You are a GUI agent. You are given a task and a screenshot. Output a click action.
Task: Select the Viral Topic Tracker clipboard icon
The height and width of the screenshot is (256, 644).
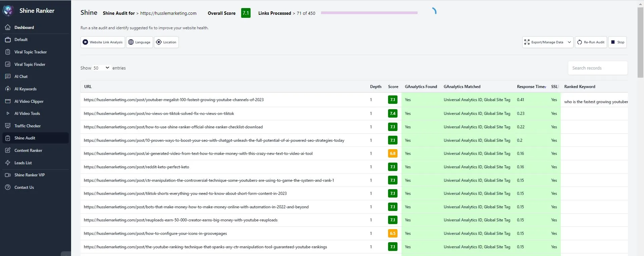tap(8, 52)
